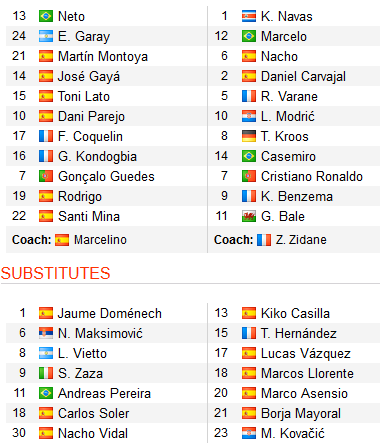
Task: Open coach Marcelino's profile link
Action: tap(100, 240)
